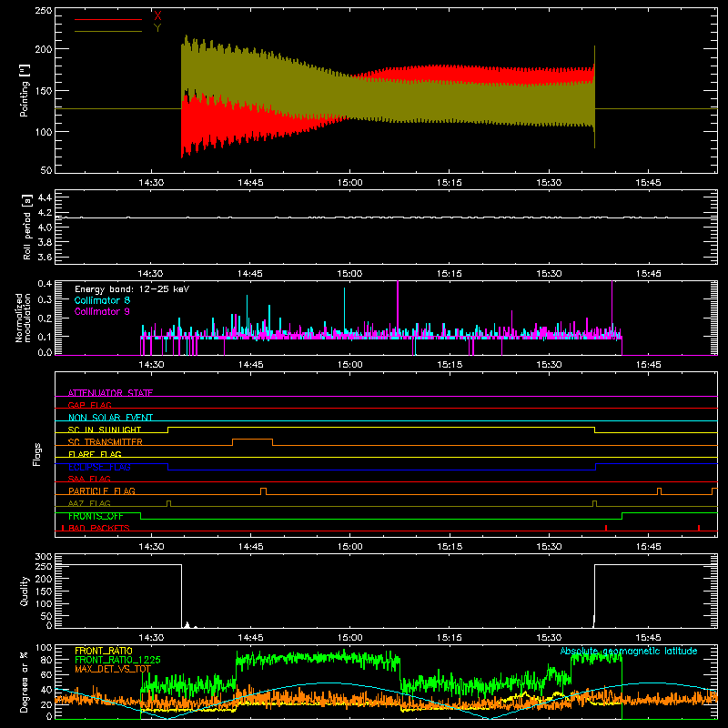
Task: Click the 15:45 tick under the Pointing plot
Action: click(648, 183)
